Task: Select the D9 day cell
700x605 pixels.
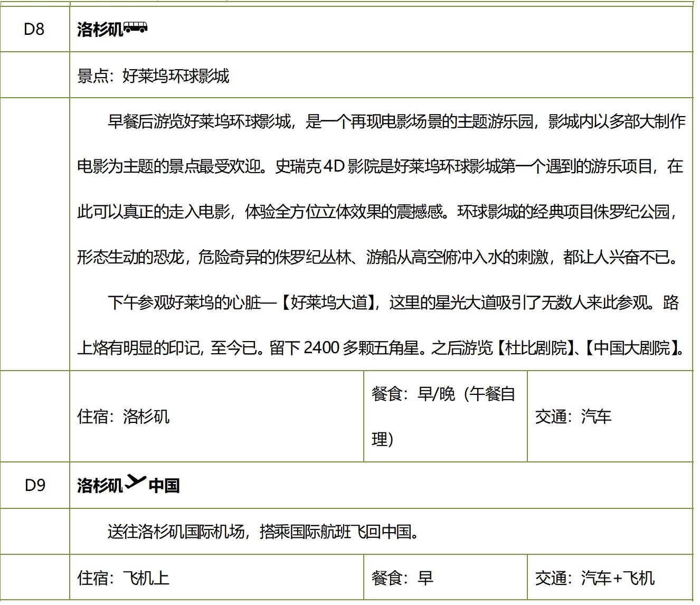Action: [35, 485]
